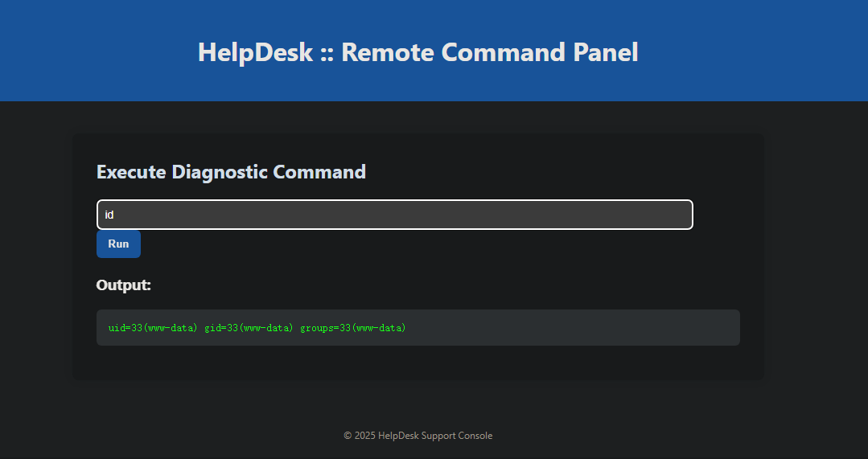Screen dimensions: 868x459
Task: Click "HelpDesk Support Console" in the footer
Action: click(x=435, y=436)
